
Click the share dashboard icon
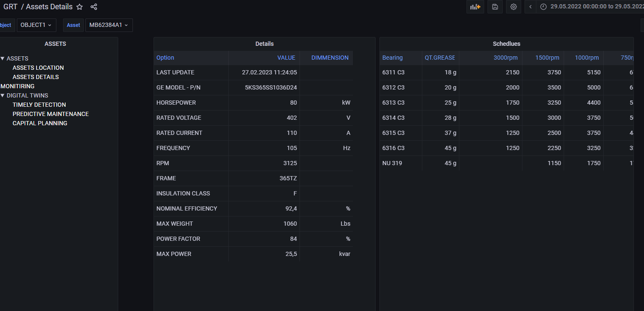click(94, 7)
